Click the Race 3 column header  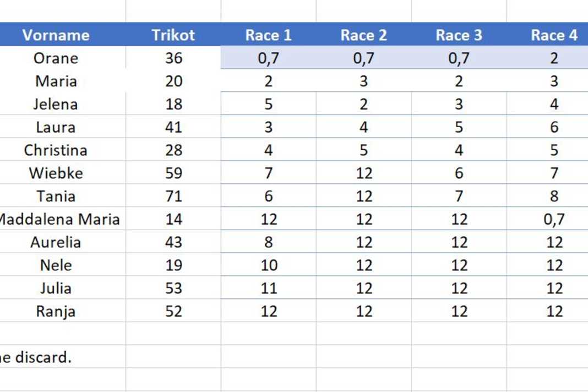pyautogui.click(x=459, y=35)
